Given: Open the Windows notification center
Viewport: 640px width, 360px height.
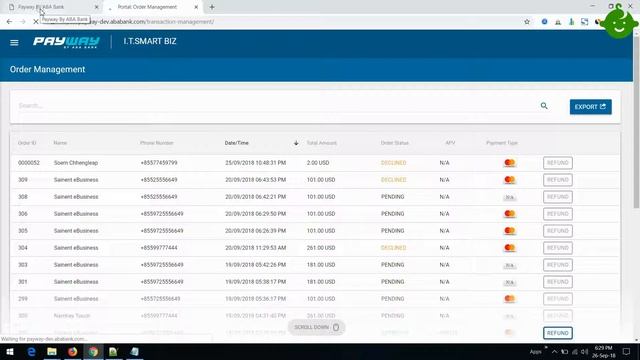Looking at the screenshot, I should coord(627,352).
